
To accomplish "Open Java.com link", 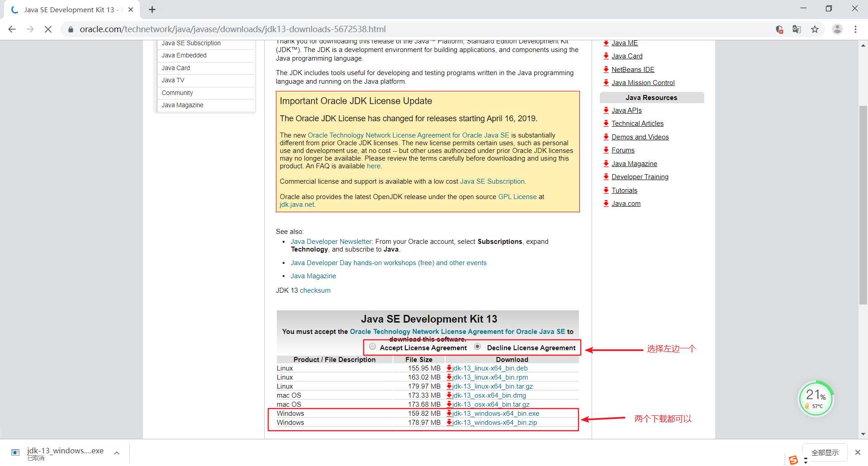I will click(x=626, y=204).
